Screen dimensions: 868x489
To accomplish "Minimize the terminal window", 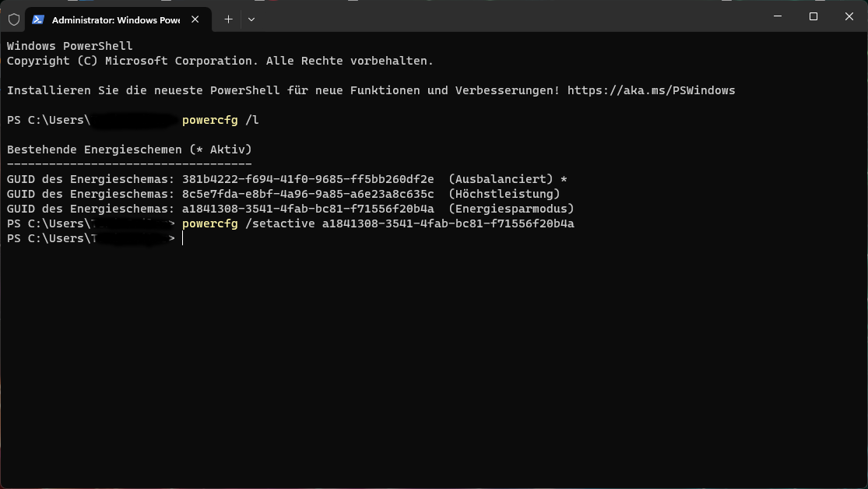I will [777, 16].
